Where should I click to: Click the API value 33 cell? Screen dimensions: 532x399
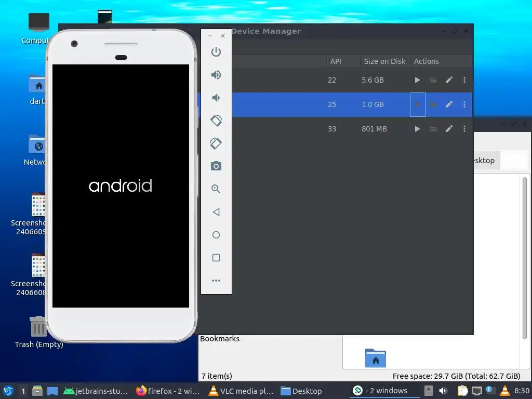click(x=332, y=129)
